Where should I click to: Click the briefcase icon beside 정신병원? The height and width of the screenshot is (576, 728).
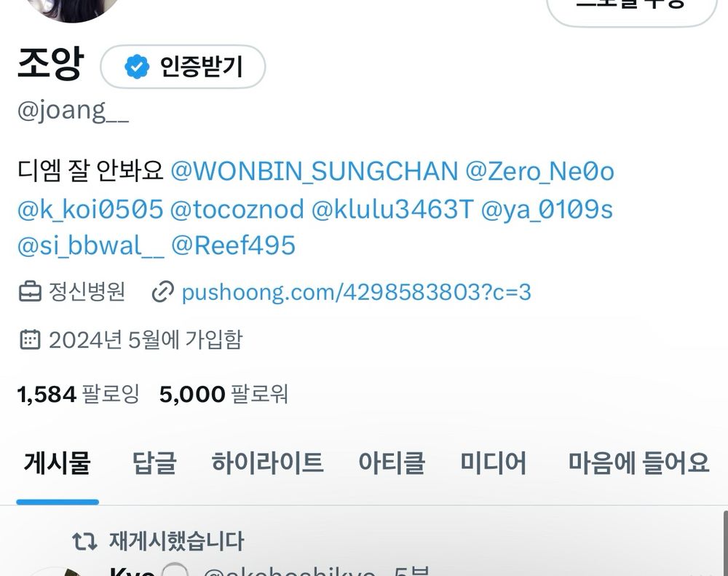30,292
